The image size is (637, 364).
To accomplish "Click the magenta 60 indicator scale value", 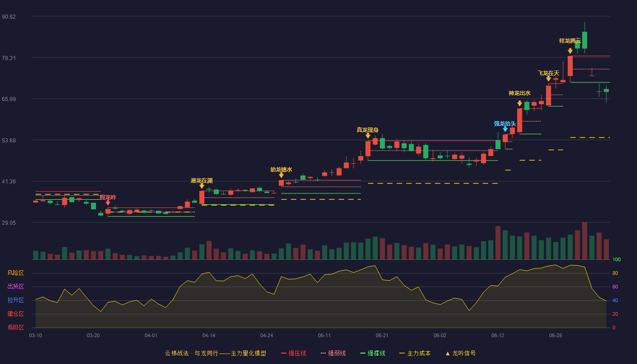I will point(615,287).
